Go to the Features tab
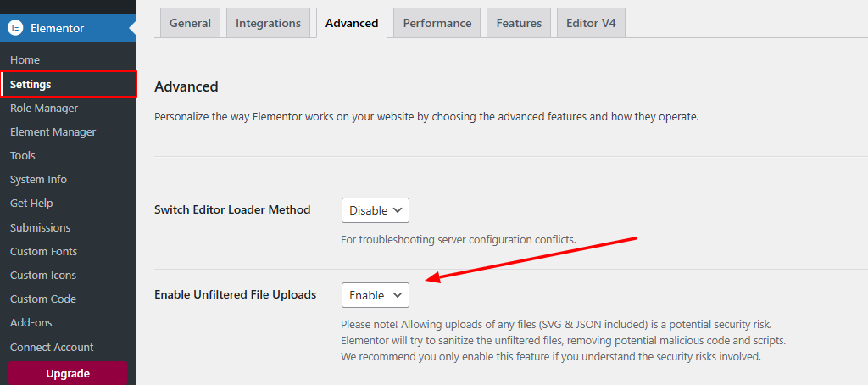Screen dimensions: 868x385 click(519, 23)
